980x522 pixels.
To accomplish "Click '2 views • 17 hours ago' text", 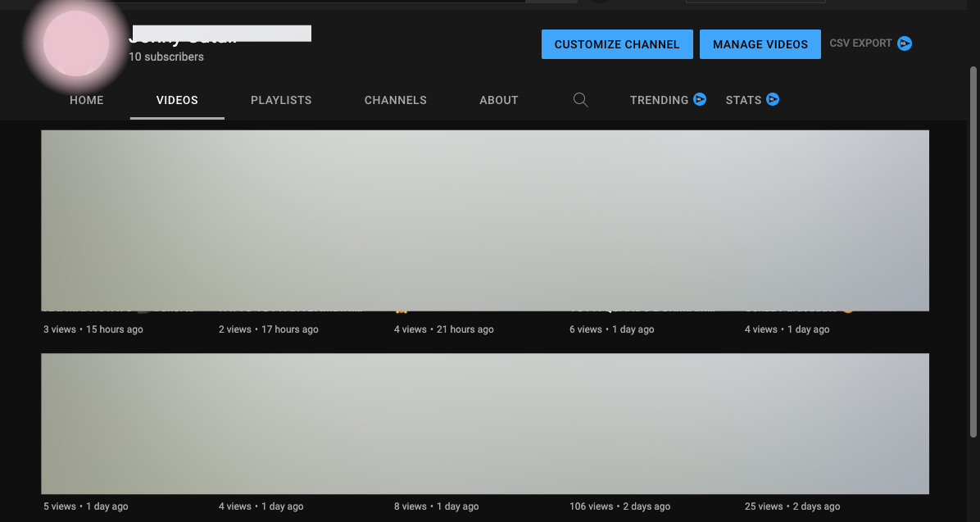I will pyautogui.click(x=269, y=329).
